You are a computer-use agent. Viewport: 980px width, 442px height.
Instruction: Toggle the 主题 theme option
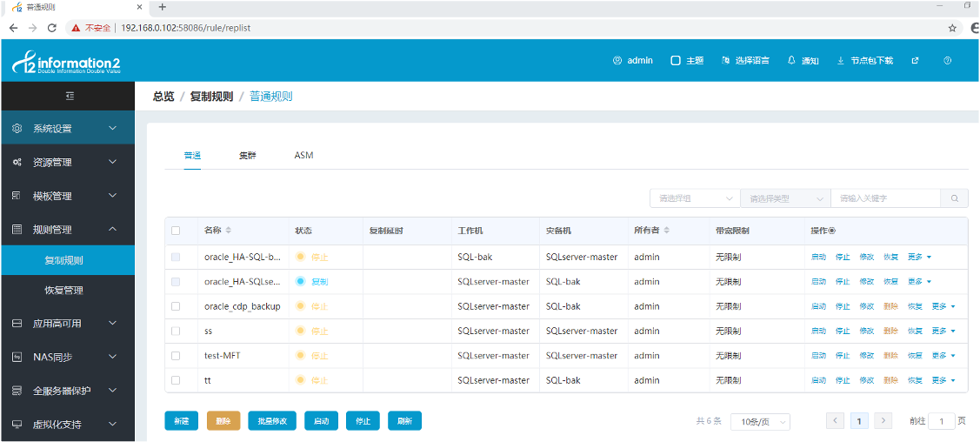[687, 61]
